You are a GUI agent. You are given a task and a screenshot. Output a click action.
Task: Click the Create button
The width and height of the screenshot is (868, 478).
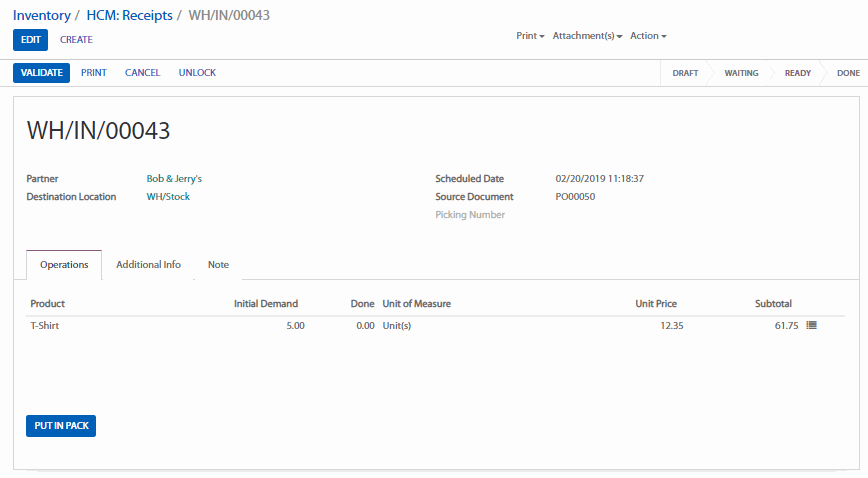point(76,40)
